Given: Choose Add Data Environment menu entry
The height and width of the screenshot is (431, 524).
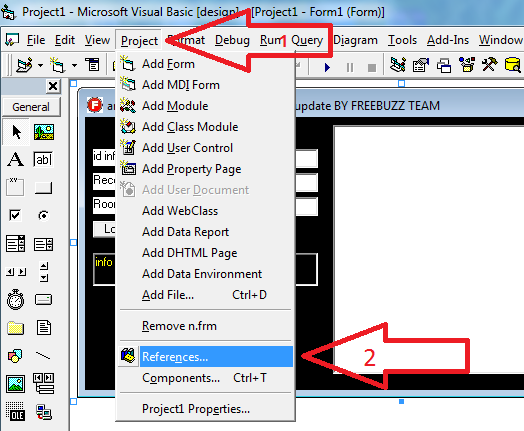Looking at the screenshot, I should pyautogui.click(x=205, y=274).
